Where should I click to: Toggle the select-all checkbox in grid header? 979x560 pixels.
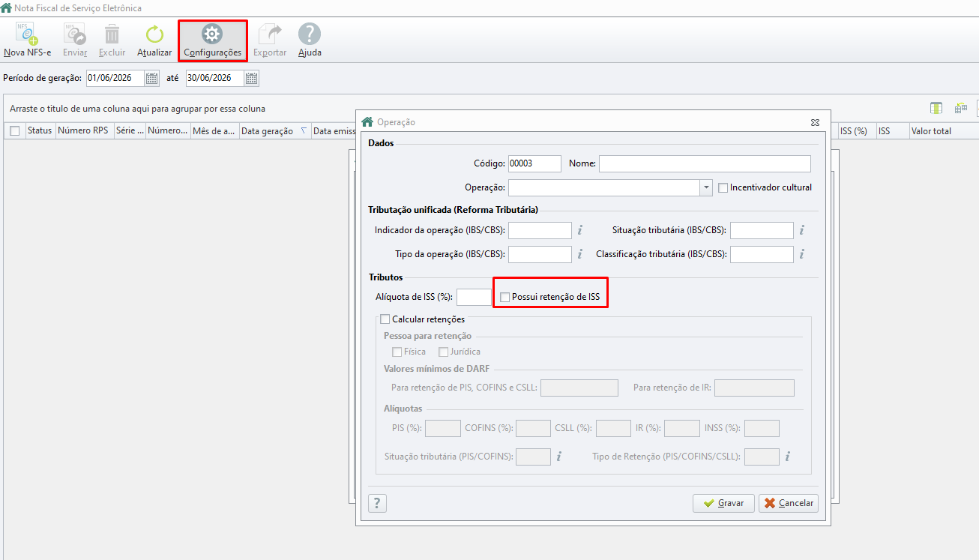point(14,130)
